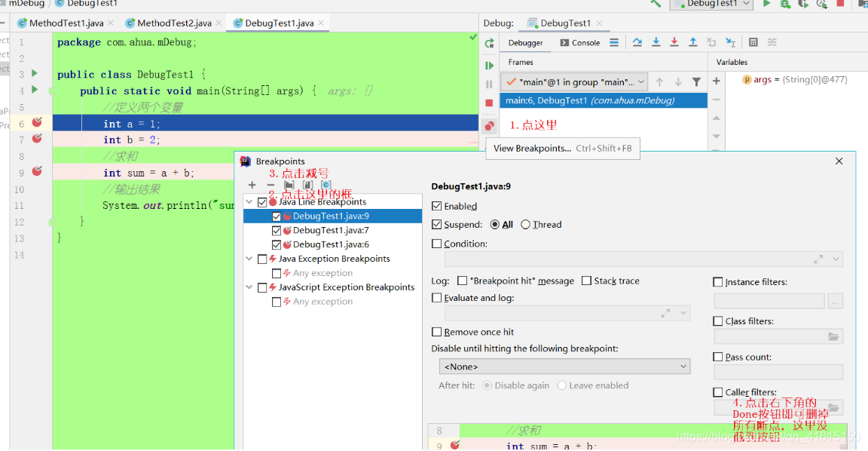Run class from line 3 gutter arrow
Image resolution: width=868 pixels, height=451 pixels.
point(35,73)
